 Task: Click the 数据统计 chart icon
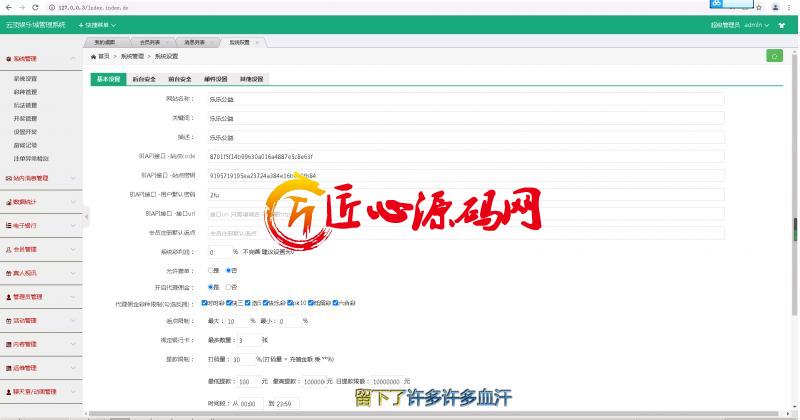click(x=9, y=202)
